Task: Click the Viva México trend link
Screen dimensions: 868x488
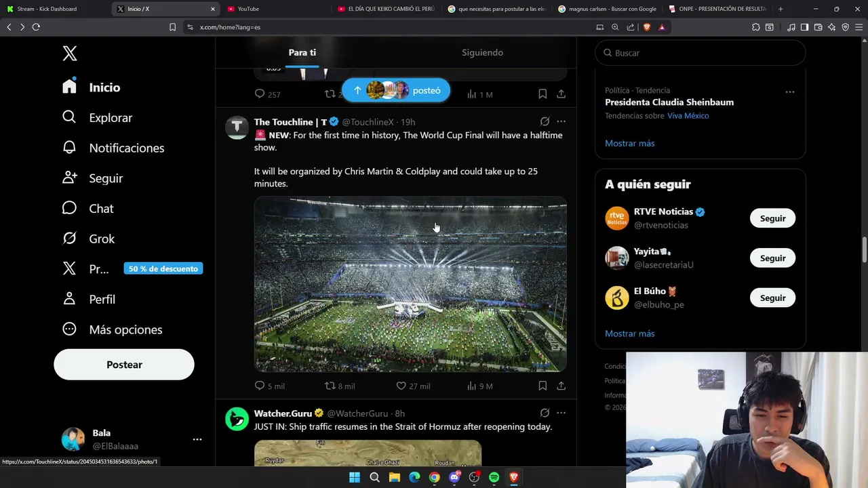Action: click(688, 116)
